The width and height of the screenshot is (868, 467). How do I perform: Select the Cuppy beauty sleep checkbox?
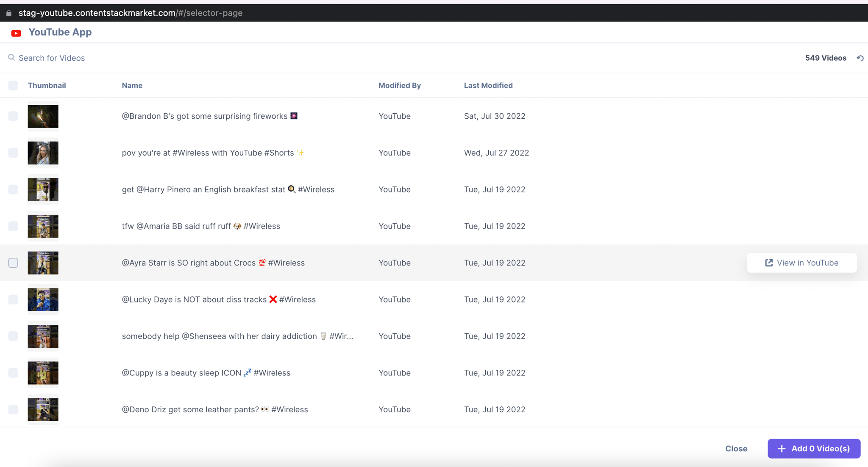point(13,373)
